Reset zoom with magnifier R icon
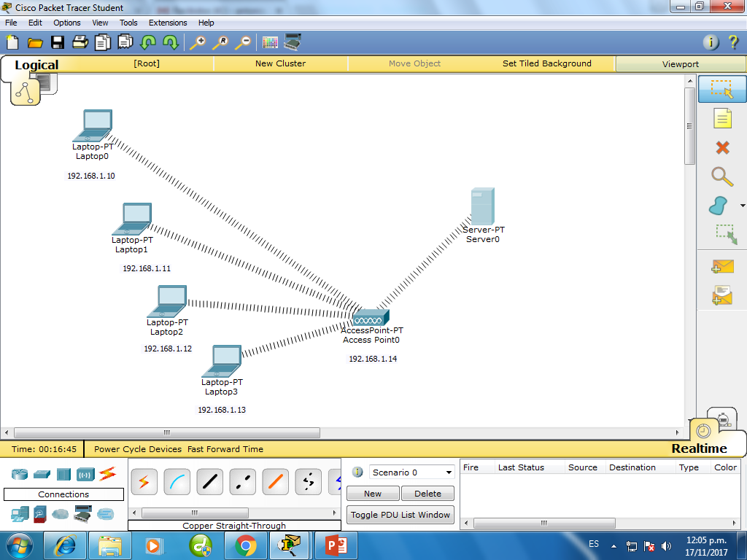This screenshot has width=747, height=560. click(220, 42)
